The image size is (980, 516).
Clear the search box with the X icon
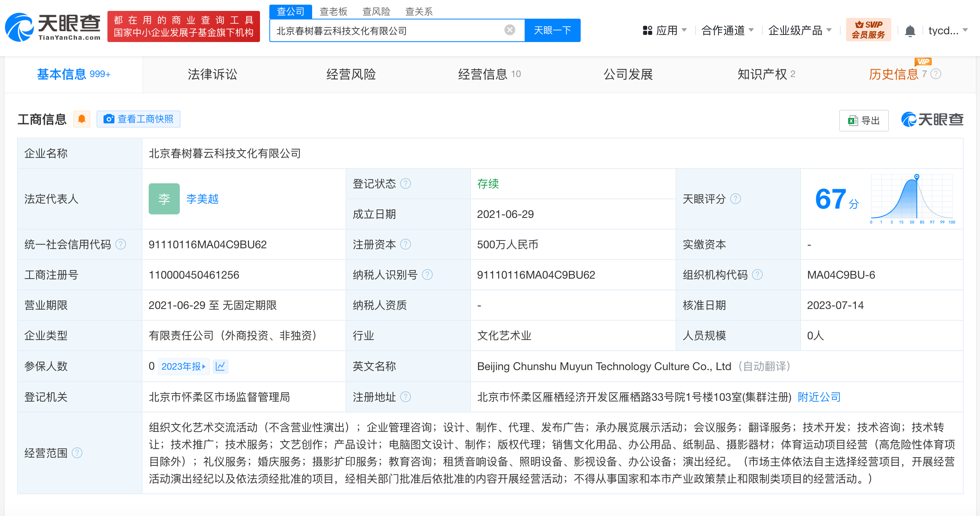(x=509, y=30)
